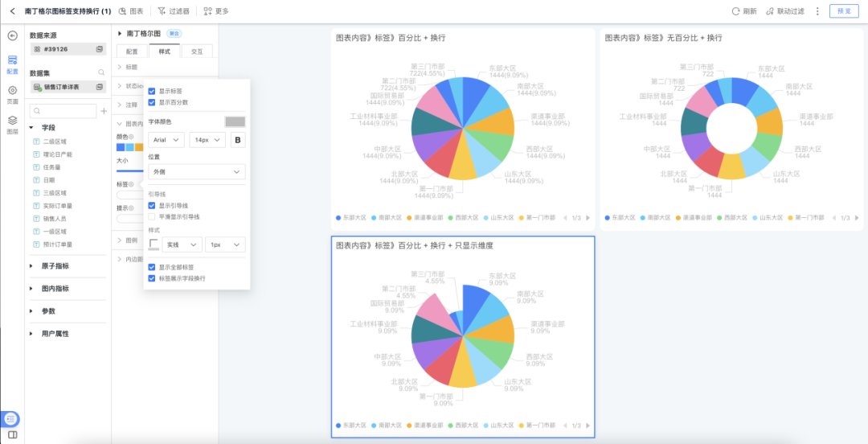Select the 页面 page settings icon

point(12,95)
